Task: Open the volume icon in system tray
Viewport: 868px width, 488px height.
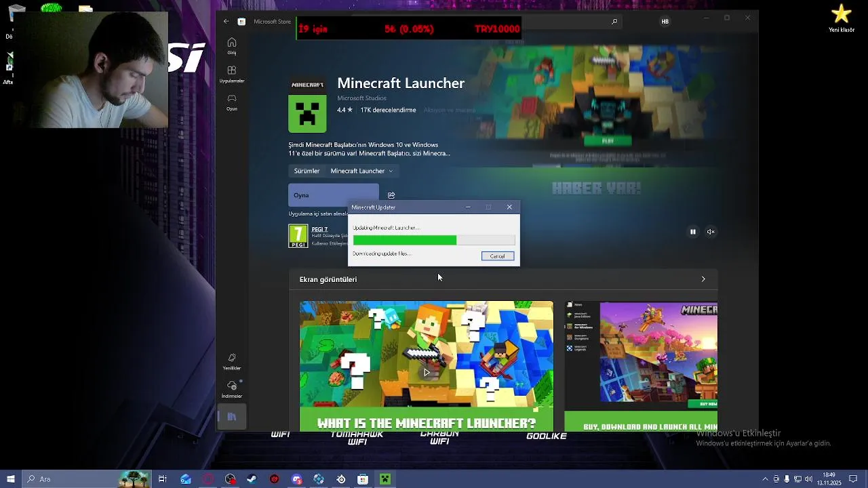Action: click(808, 479)
